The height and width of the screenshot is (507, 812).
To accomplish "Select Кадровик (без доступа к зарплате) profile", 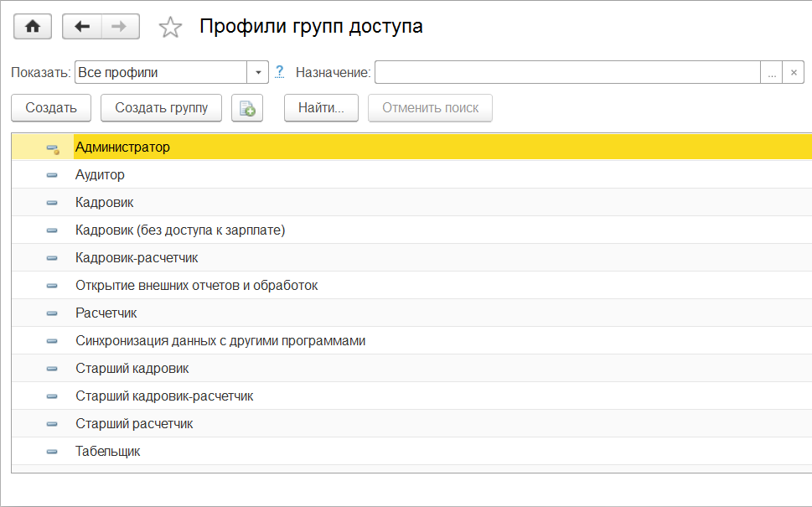I will coord(180,230).
